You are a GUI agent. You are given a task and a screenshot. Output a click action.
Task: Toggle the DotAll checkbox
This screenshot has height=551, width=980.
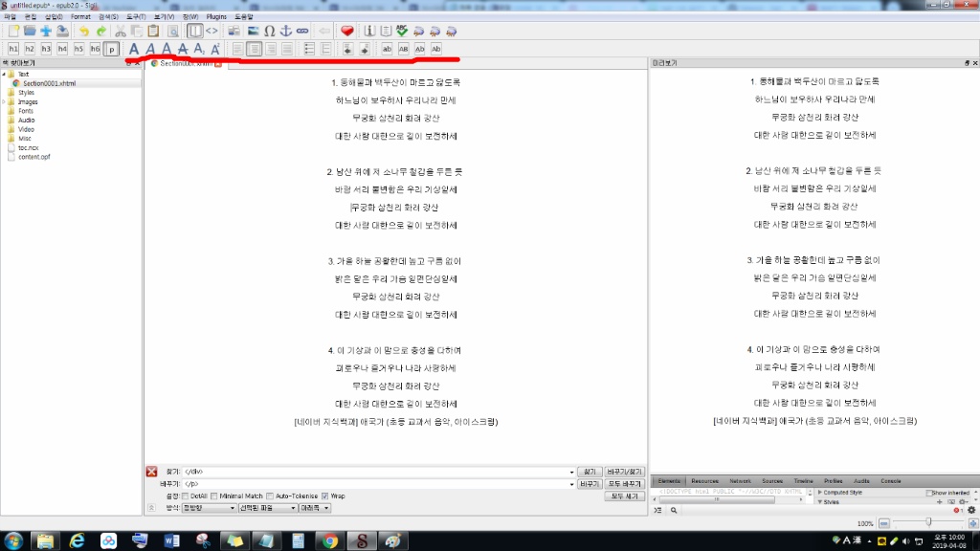(x=186, y=496)
